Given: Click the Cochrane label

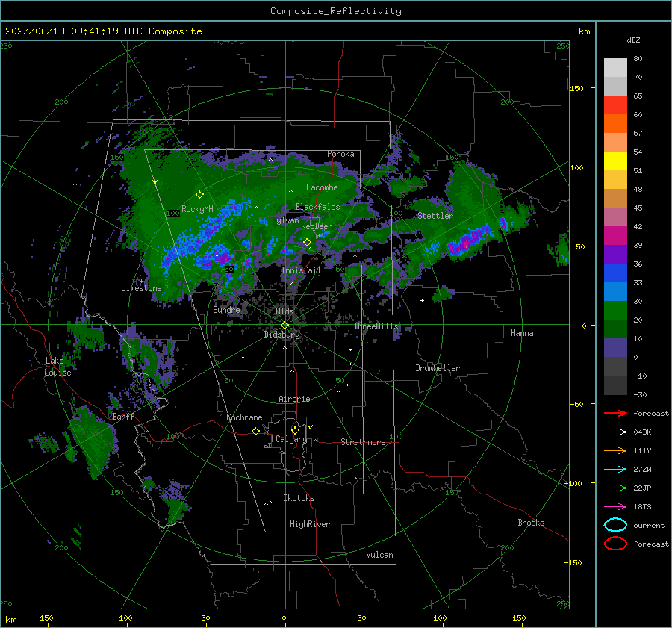Looking at the screenshot, I should (244, 417).
